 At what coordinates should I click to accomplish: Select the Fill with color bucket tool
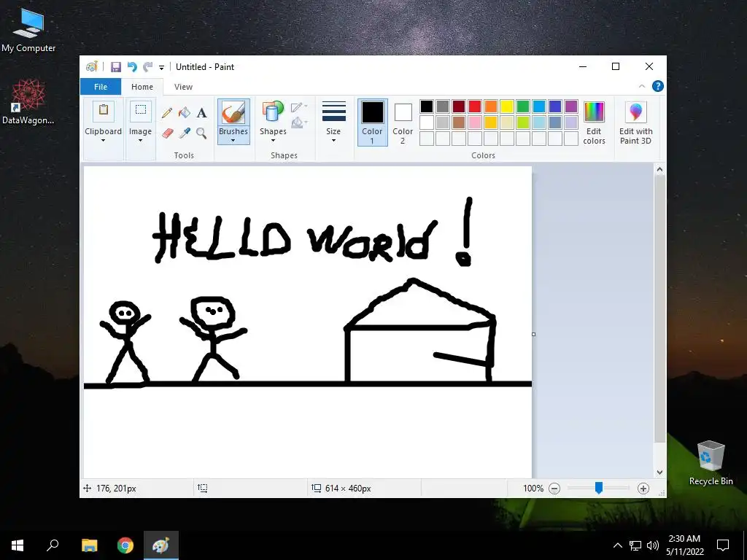[x=185, y=113]
